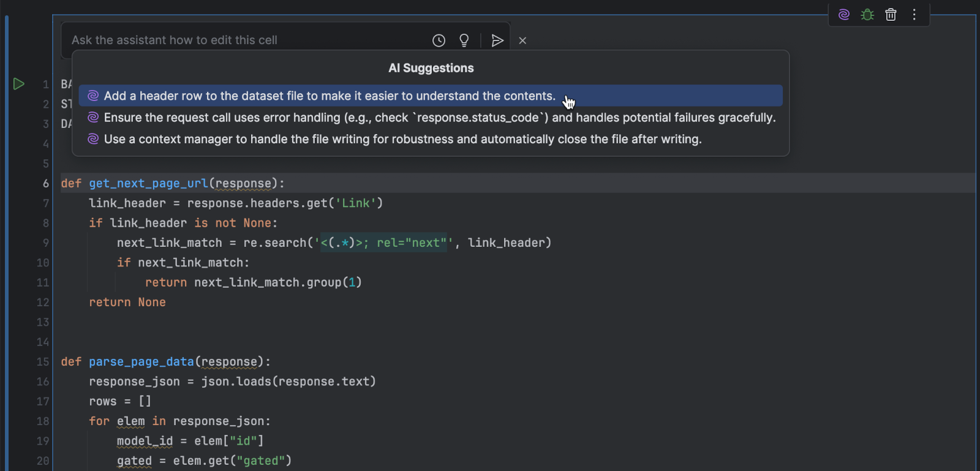Click the spiral icon beside the header row suggestion
Image resolution: width=980 pixels, height=471 pixels.
tap(93, 96)
